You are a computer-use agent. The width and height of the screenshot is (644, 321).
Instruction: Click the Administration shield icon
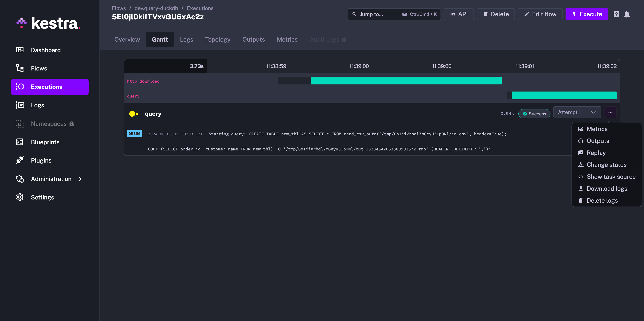click(20, 179)
